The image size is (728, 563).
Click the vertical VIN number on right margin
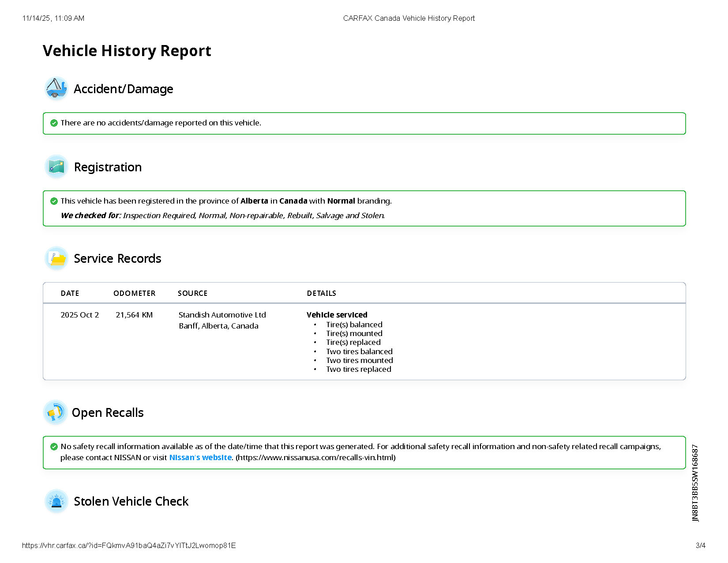coord(695,483)
